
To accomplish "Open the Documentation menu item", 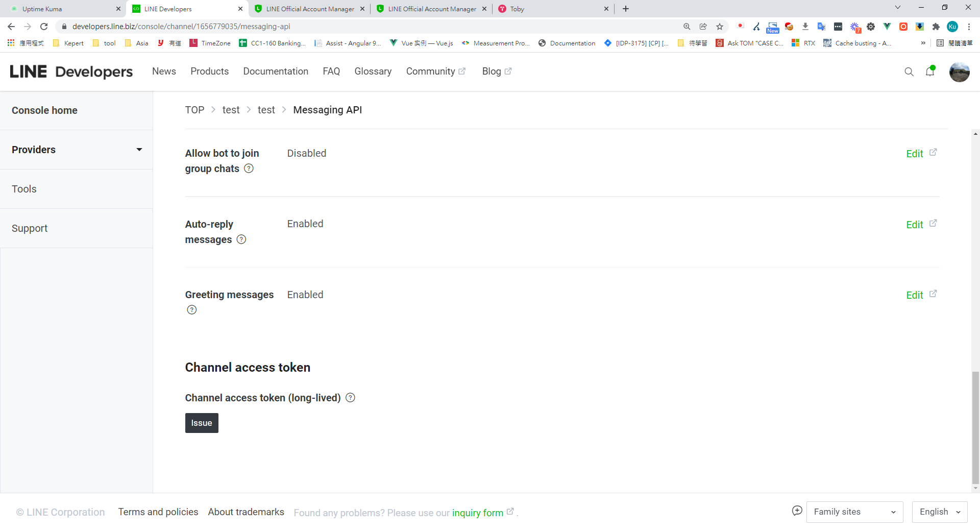I will click(x=276, y=71).
